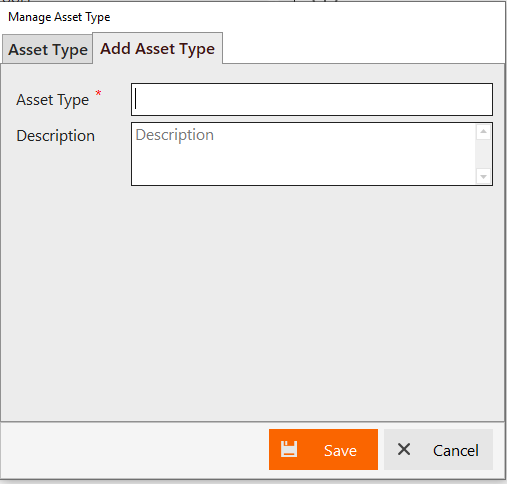Focus the Asset Type text input
Screen dimensions: 507x484
click(312, 100)
